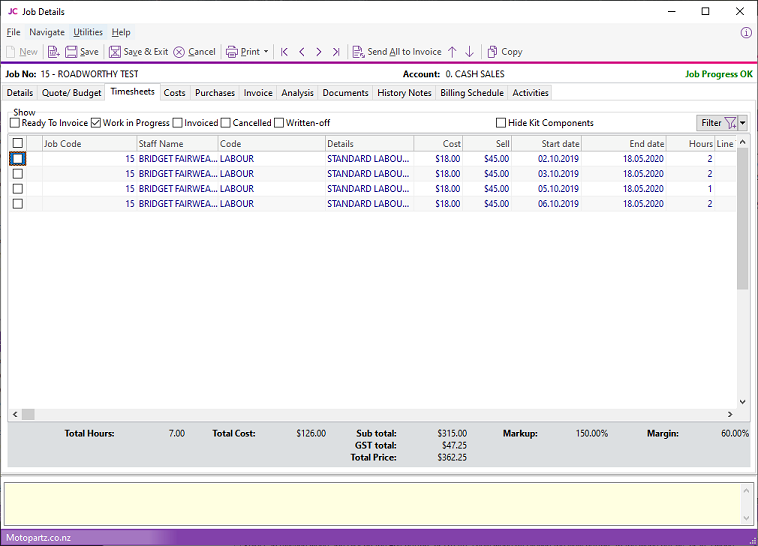Go to the first record arrow
The image size is (758, 546).
[284, 52]
